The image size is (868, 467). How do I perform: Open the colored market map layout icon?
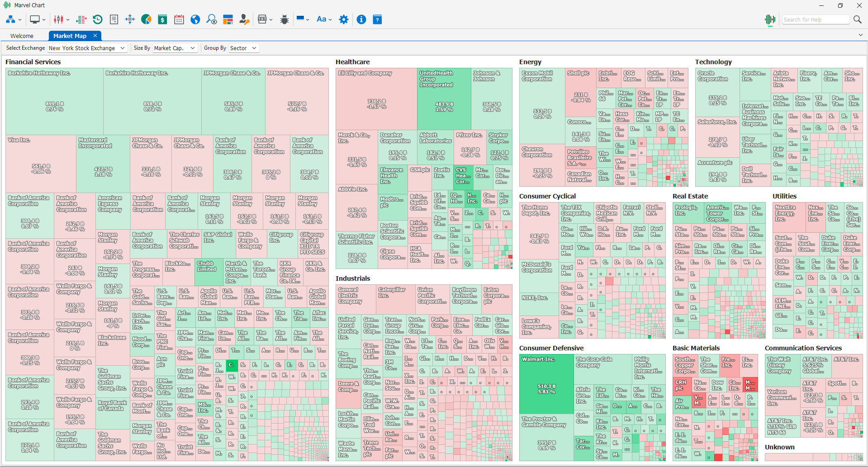228,19
